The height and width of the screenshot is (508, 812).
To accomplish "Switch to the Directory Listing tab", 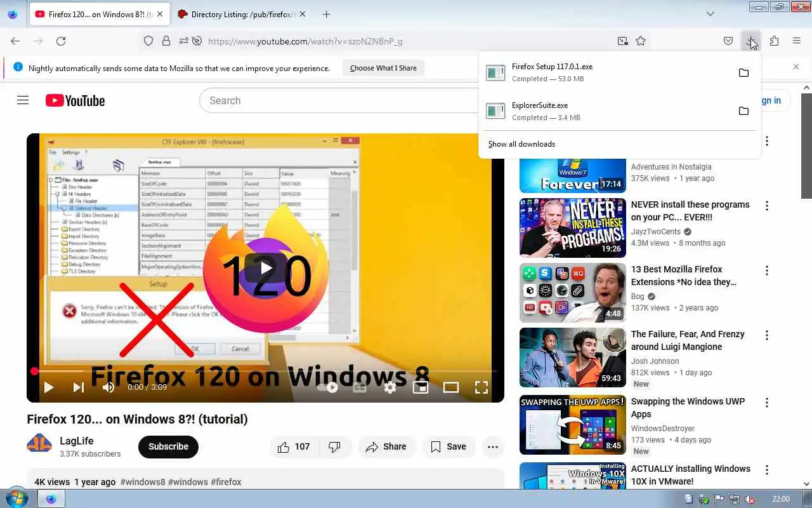I will tap(241, 14).
